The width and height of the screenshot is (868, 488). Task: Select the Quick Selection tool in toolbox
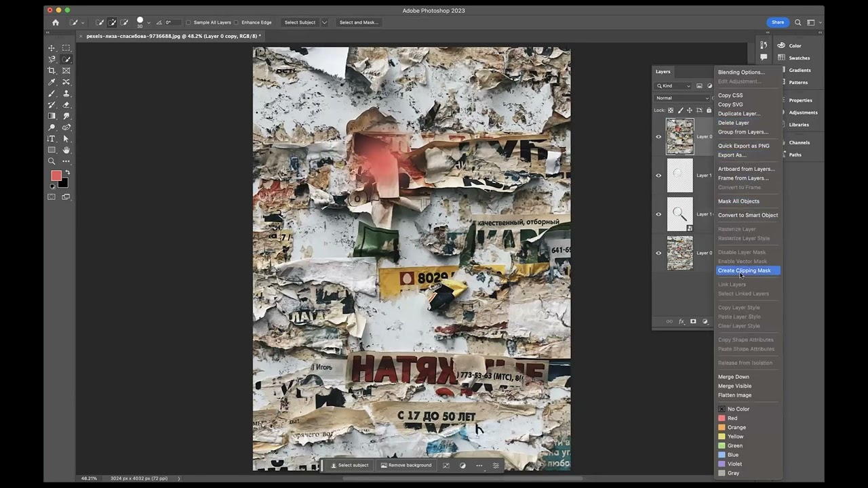[66, 60]
